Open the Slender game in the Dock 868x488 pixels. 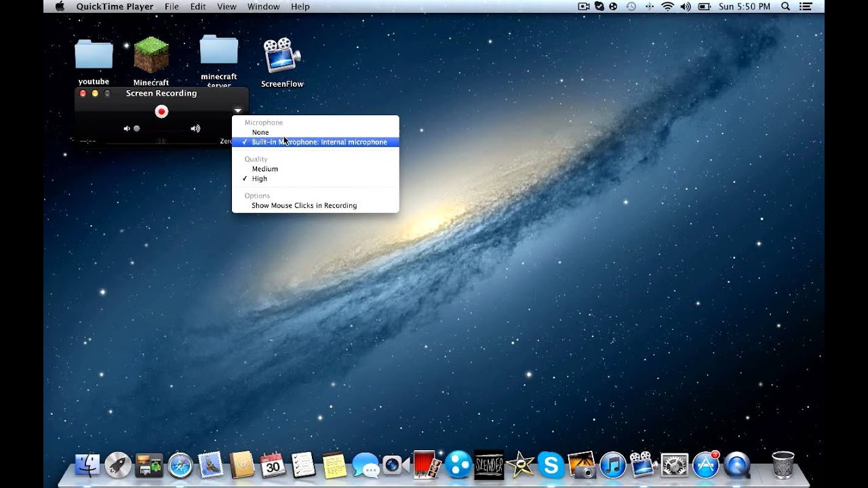[x=489, y=465]
